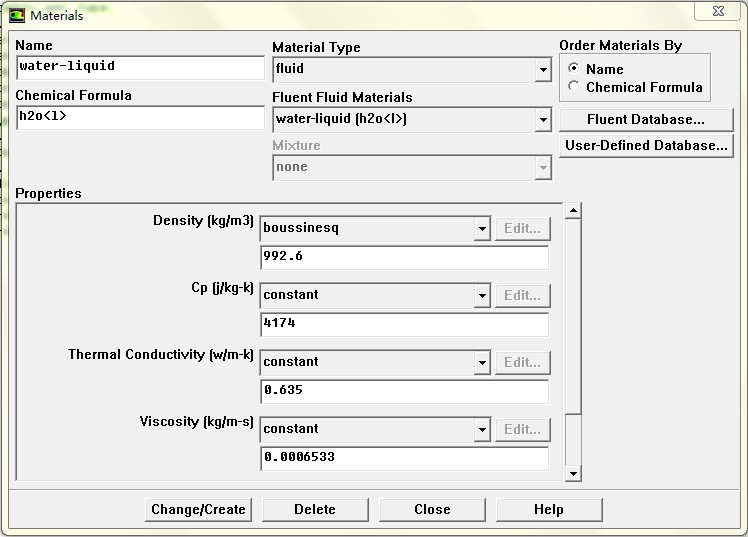The width and height of the screenshot is (748, 537).
Task: Click the Close button at bottom
Action: [432, 509]
